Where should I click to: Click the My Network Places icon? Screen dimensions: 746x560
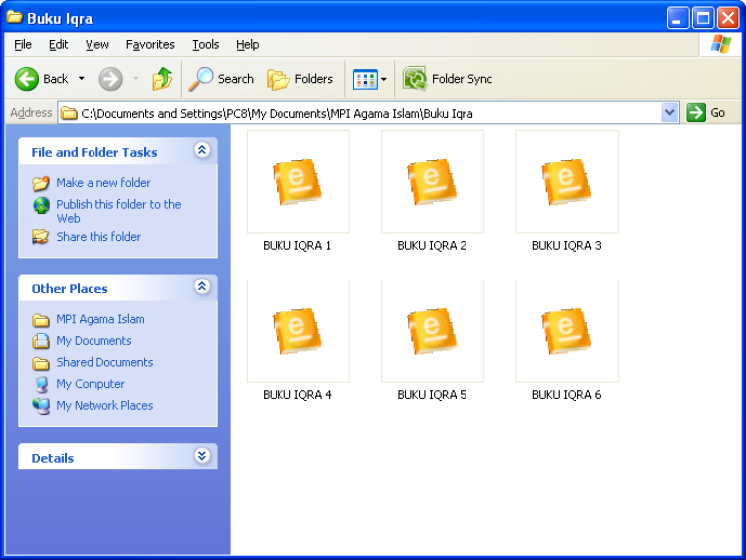point(41,406)
